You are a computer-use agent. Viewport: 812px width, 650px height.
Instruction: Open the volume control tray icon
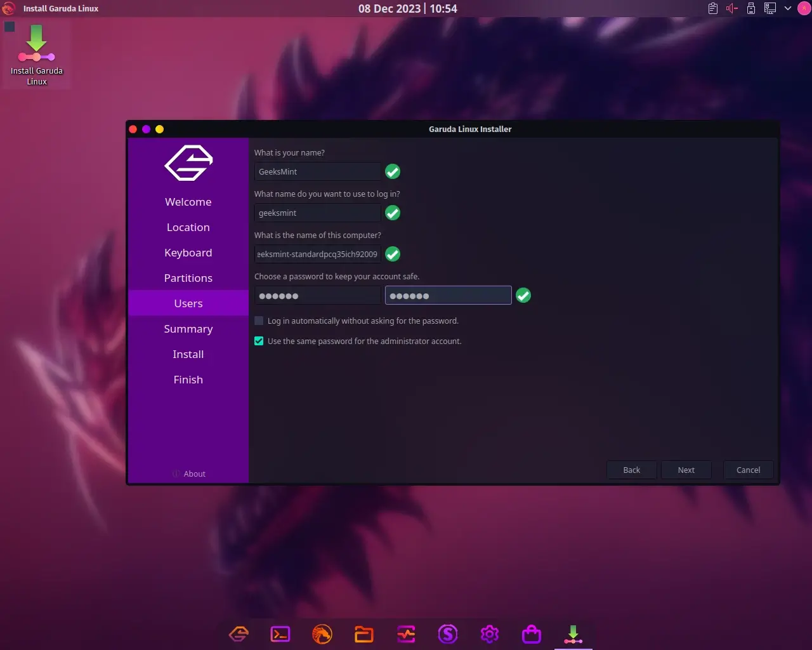coord(732,8)
